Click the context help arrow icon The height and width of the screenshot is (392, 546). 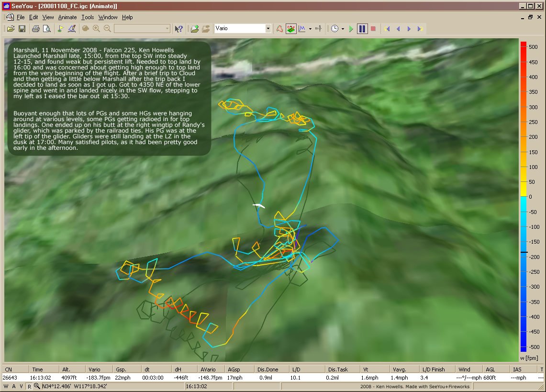[x=179, y=29]
